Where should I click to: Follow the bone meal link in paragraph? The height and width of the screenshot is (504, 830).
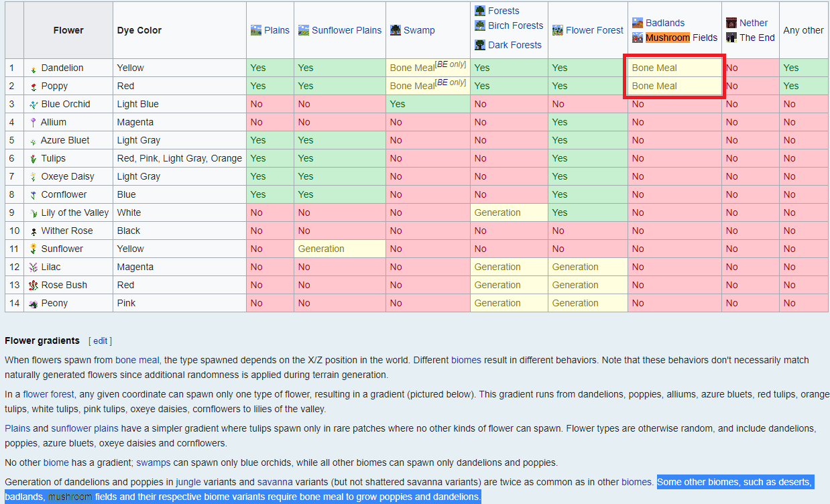click(139, 360)
